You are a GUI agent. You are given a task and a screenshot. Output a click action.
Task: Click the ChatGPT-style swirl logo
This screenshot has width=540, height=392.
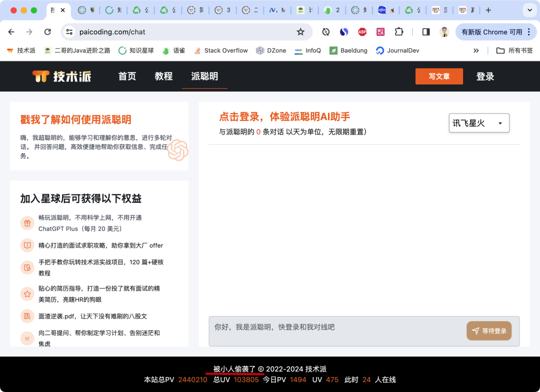coord(178,150)
